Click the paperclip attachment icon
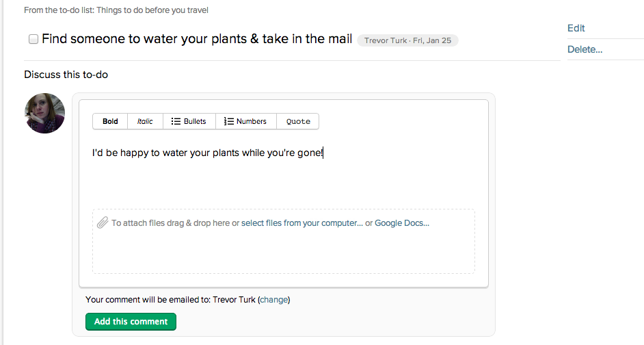The width and height of the screenshot is (644, 345). 102,222
